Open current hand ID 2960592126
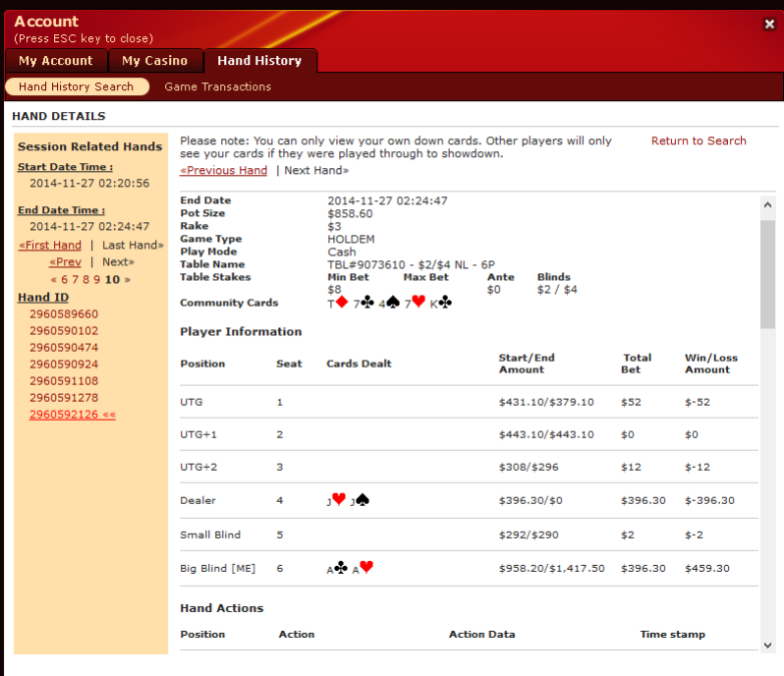The width and height of the screenshot is (784, 676). point(73,415)
